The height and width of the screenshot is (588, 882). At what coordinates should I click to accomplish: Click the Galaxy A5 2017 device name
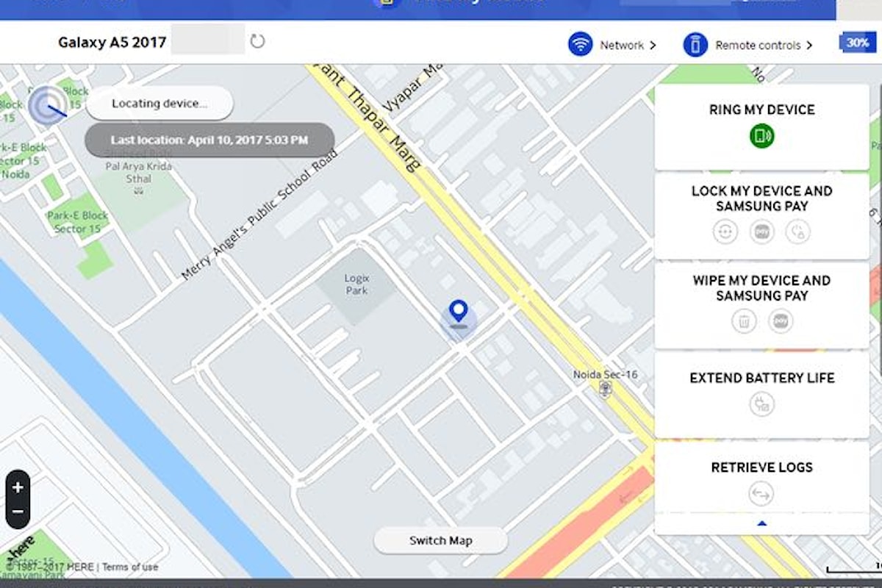[x=112, y=42]
